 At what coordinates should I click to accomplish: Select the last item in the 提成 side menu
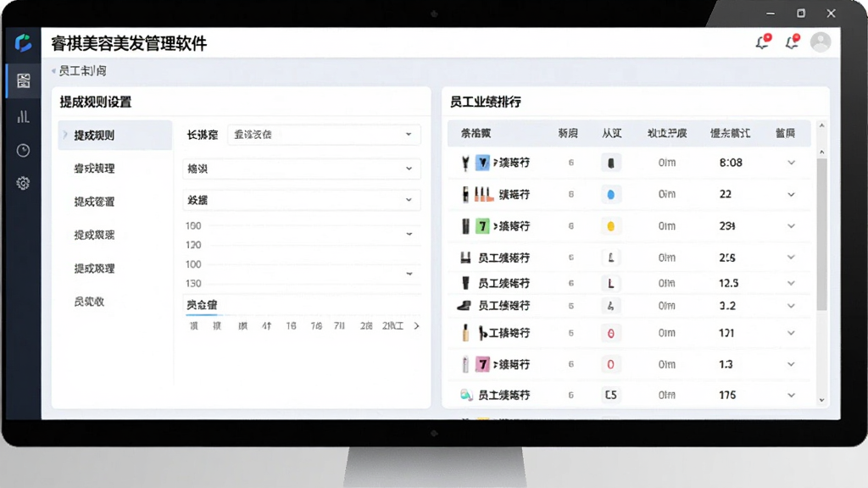tap(89, 302)
